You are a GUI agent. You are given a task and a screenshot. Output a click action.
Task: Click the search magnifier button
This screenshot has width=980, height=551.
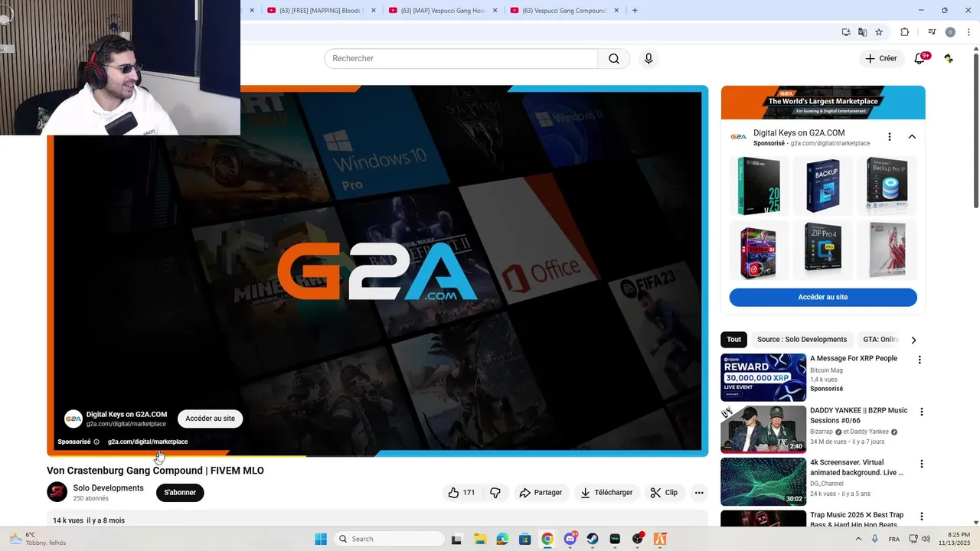click(x=614, y=59)
